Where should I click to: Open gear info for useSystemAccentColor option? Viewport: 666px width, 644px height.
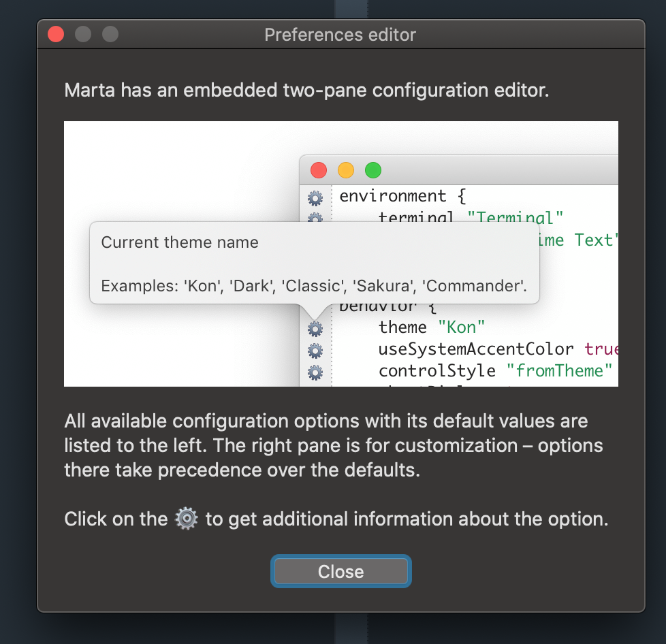pos(315,350)
